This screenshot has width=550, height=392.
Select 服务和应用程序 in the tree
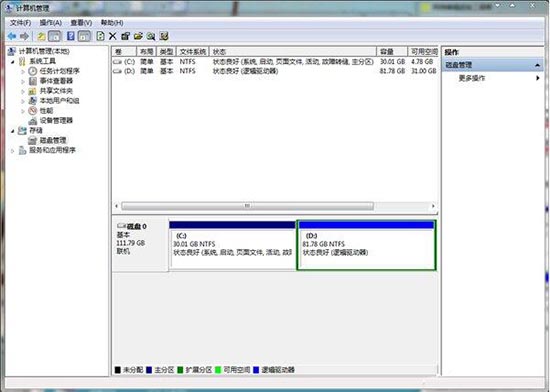point(52,150)
